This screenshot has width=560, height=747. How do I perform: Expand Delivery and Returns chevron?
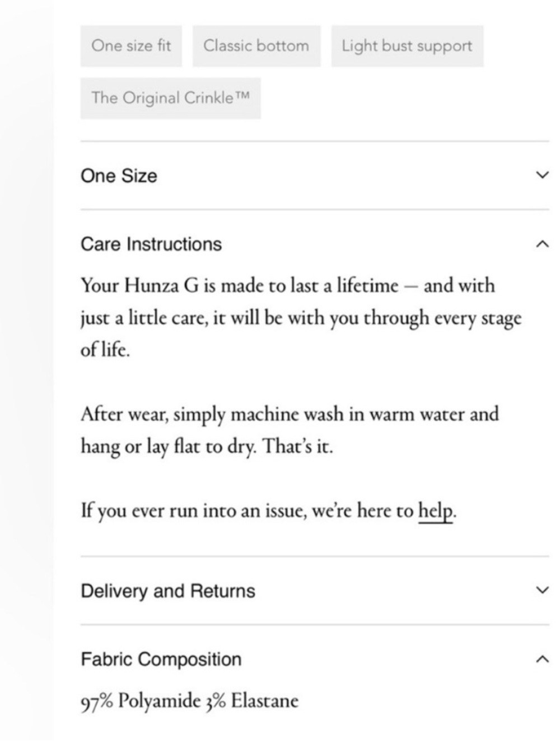point(542,591)
